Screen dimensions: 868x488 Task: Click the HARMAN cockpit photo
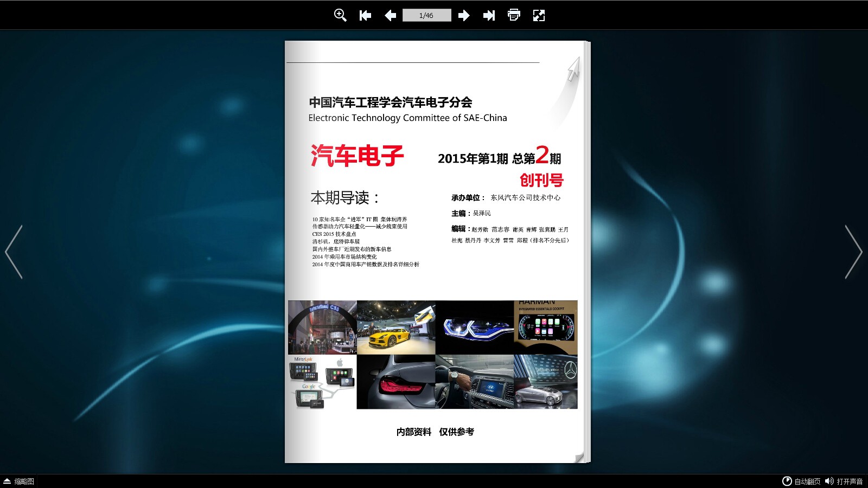click(x=546, y=328)
